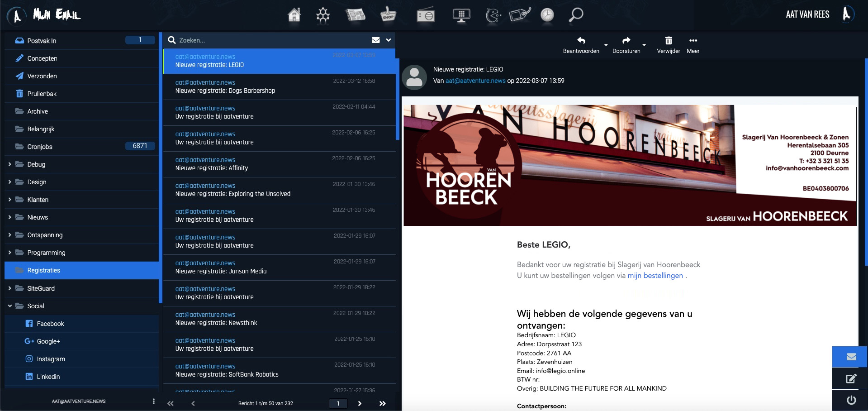Open the tickets icon in top toolbar
The width and height of the screenshot is (868, 411).
(520, 15)
